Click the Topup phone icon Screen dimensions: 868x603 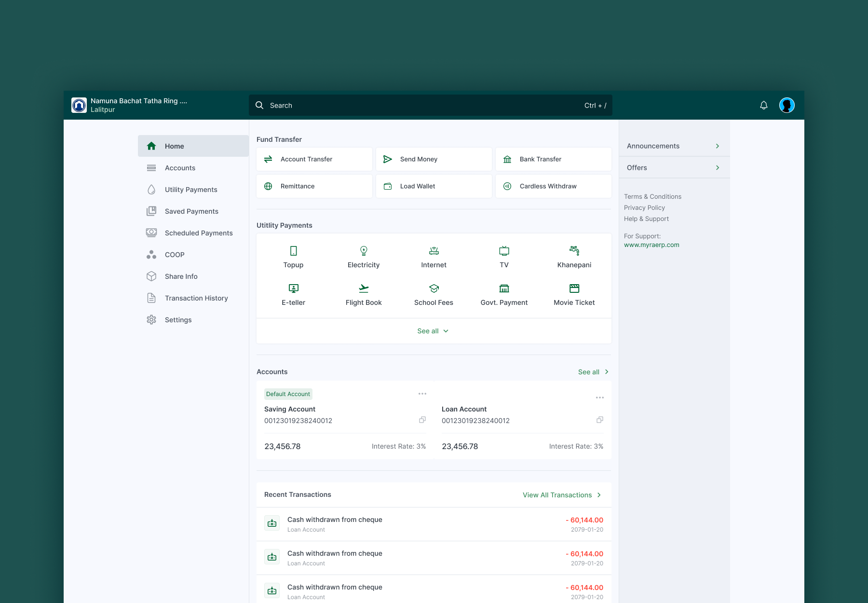click(x=294, y=251)
